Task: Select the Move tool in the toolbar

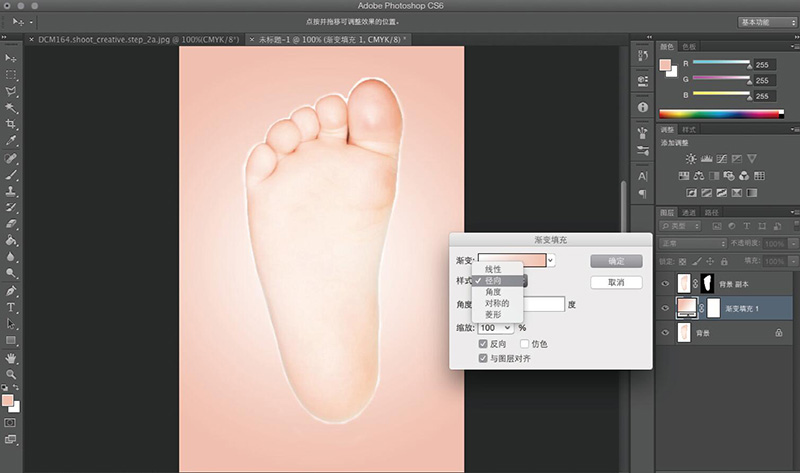Action: (x=11, y=58)
